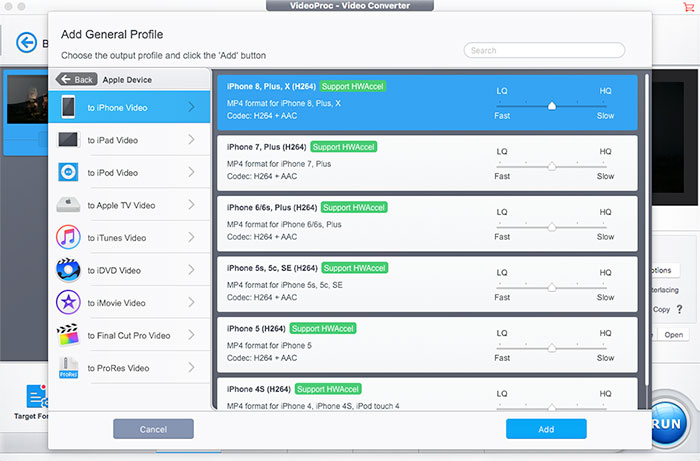
Task: Expand the to iMovie Video chevron
Action: coord(192,302)
